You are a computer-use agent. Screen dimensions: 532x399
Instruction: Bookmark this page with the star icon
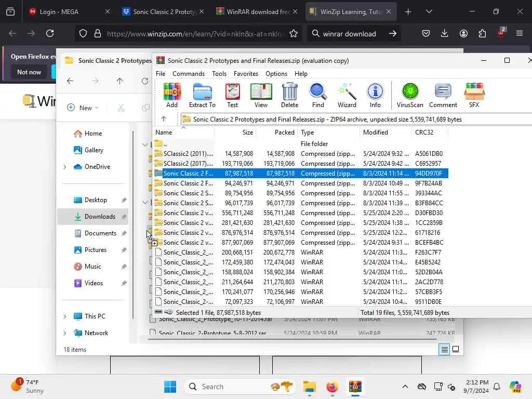pyautogui.click(x=294, y=33)
